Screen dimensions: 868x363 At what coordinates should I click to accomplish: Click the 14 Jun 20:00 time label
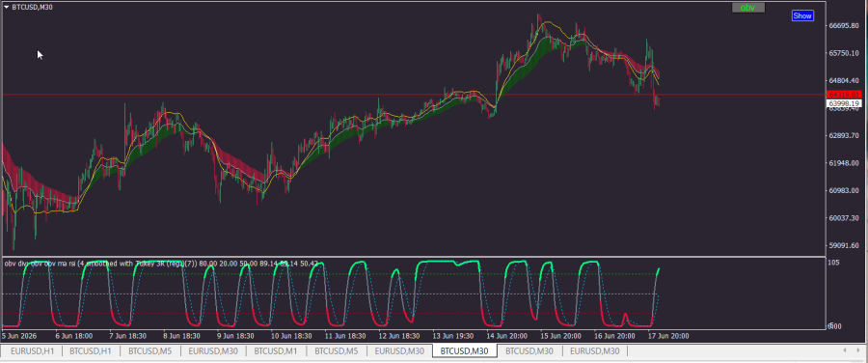point(506,336)
